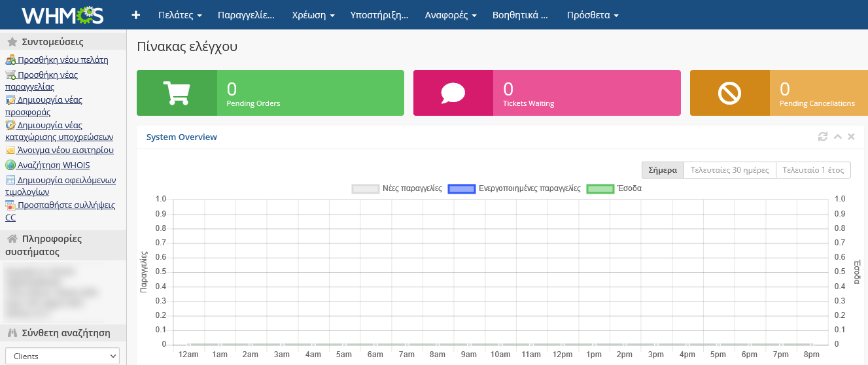Screen dimensions: 868x365
Task: Click the Προσθήκη νέου πελάτη link
Action: coord(63,60)
